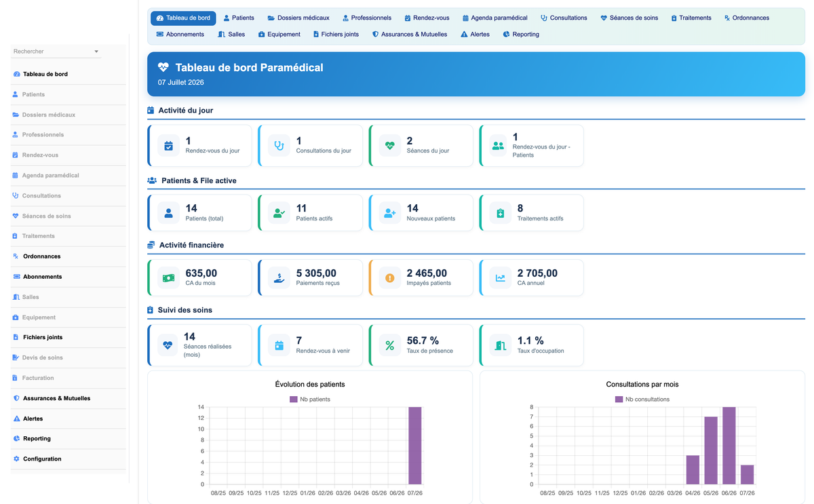
Task: Switch to Séances de soins top tab
Action: (629, 18)
